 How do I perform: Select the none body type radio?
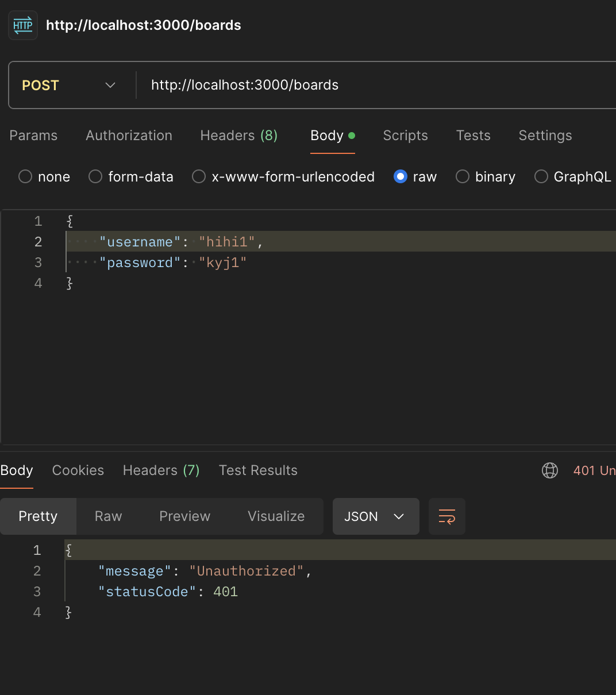point(25,176)
